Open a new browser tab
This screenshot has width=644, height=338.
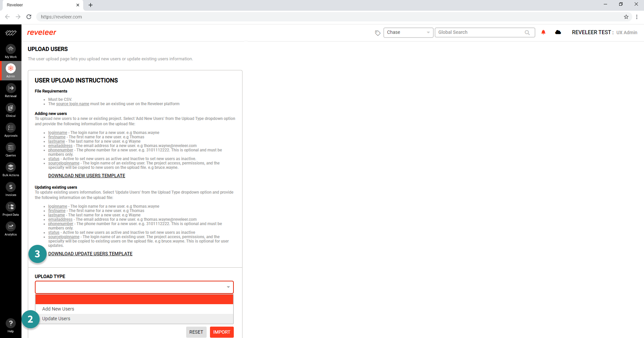click(91, 5)
